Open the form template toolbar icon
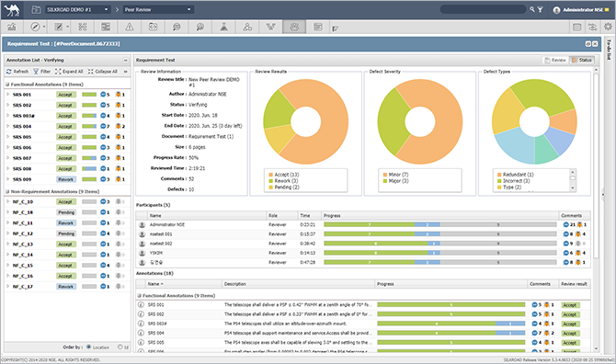The width and height of the screenshot is (616, 364). coord(318,27)
